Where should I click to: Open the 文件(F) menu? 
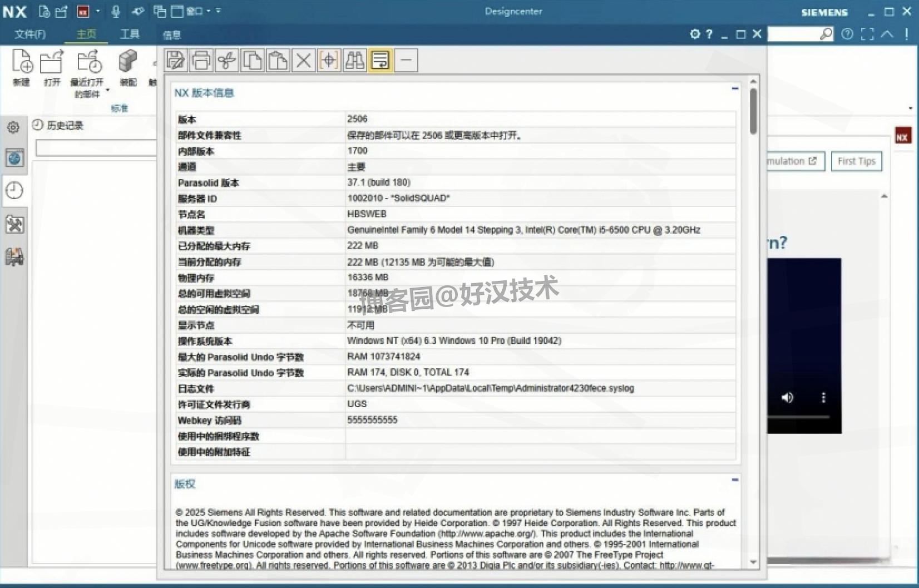pos(31,34)
